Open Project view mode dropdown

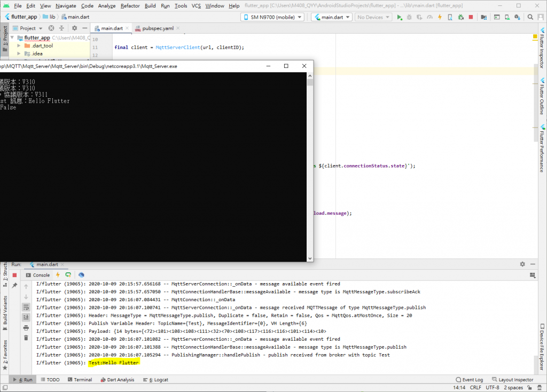click(28, 28)
